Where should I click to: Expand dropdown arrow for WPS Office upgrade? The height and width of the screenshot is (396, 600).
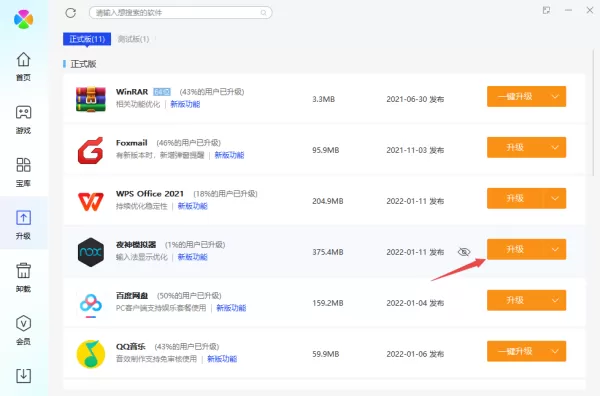pos(555,198)
